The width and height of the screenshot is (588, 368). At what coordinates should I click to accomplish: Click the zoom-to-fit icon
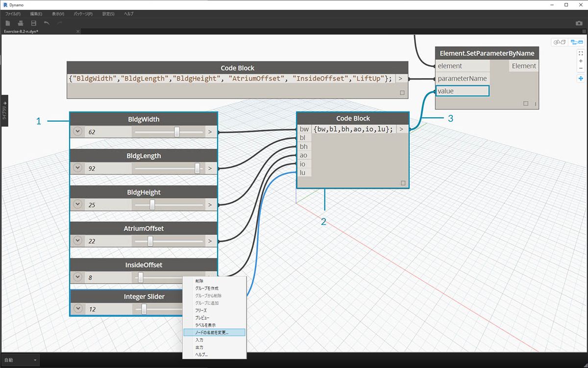(581, 53)
